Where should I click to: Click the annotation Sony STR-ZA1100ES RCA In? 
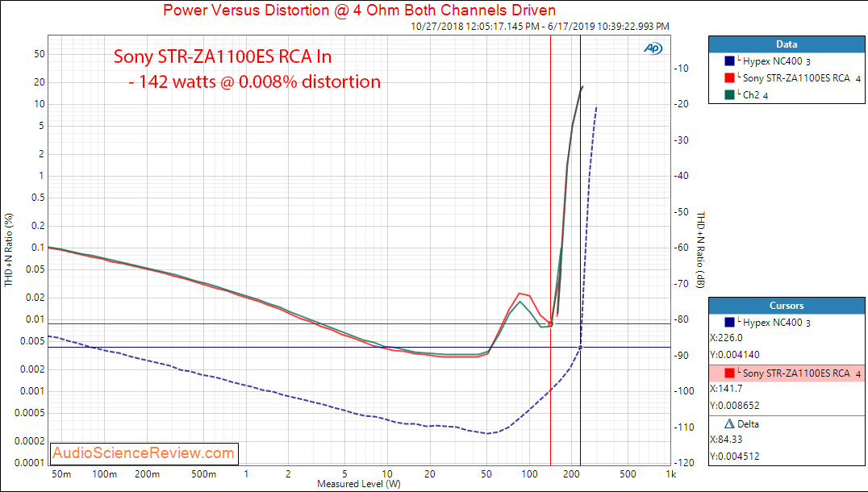pyautogui.click(x=223, y=56)
